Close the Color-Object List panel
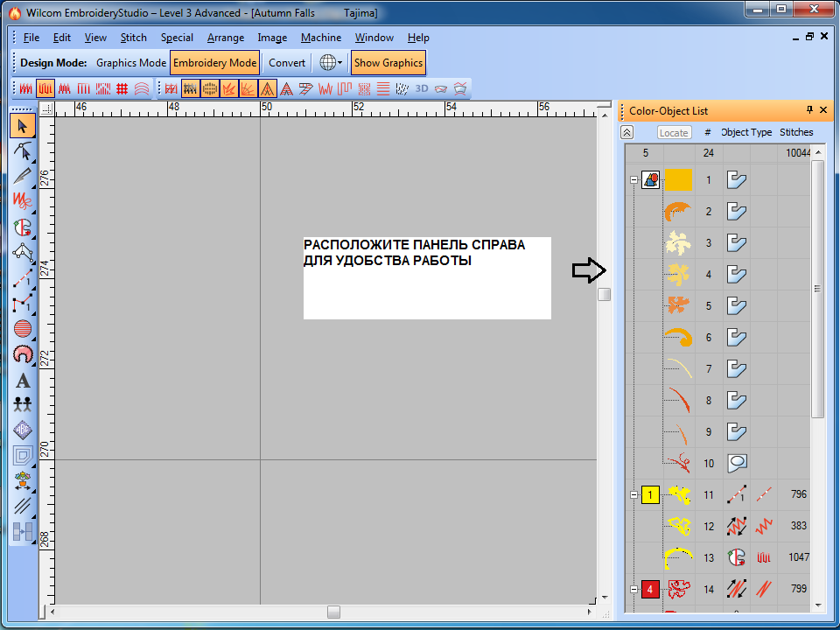 click(x=824, y=110)
